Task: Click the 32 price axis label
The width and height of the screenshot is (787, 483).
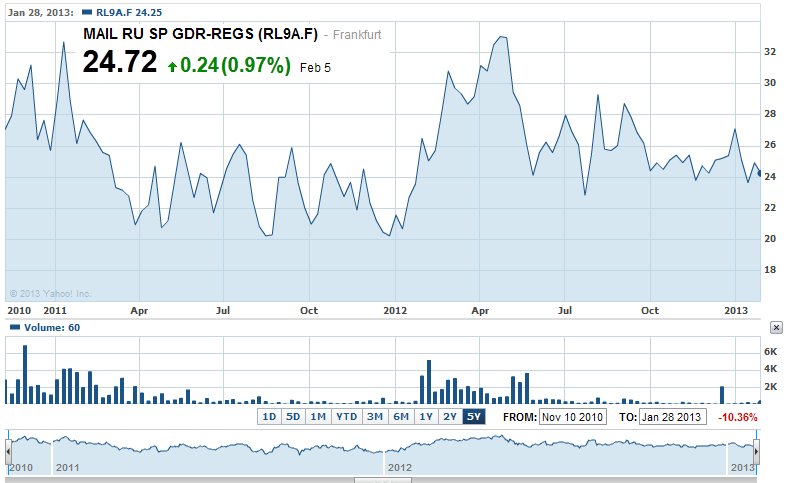Action: coord(770,52)
